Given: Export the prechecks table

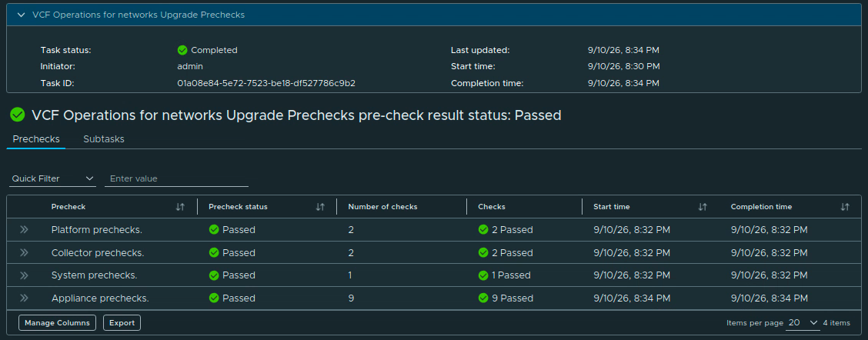Looking at the screenshot, I should pos(122,323).
